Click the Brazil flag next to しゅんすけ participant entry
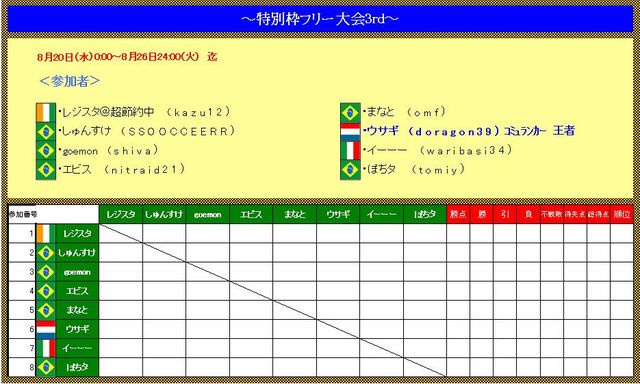This screenshot has height=384, width=640. coord(46,131)
